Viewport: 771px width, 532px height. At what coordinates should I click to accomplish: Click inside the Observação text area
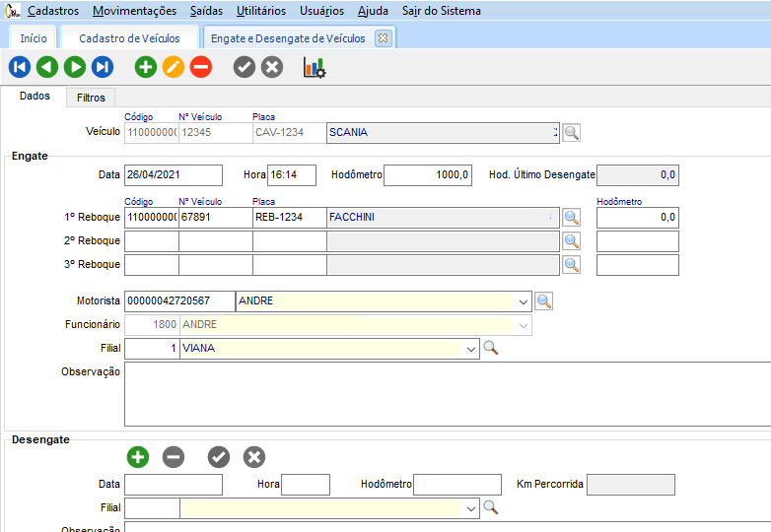(444, 394)
